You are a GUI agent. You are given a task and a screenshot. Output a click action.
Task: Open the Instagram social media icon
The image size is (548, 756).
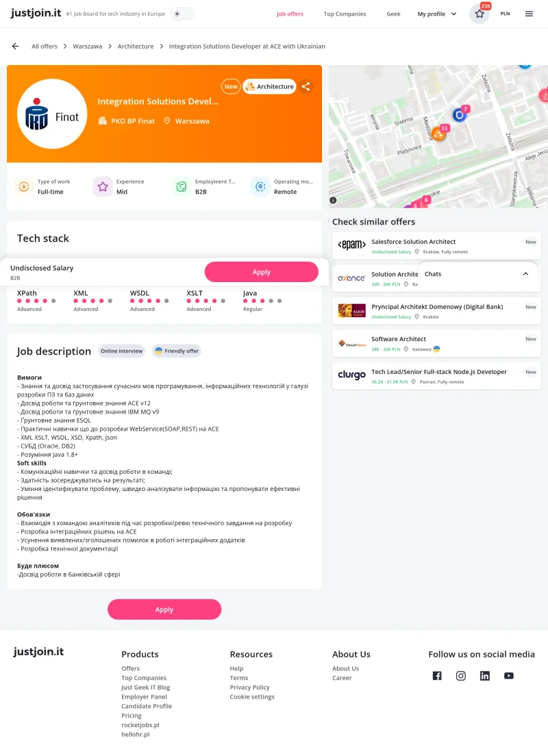[461, 675]
